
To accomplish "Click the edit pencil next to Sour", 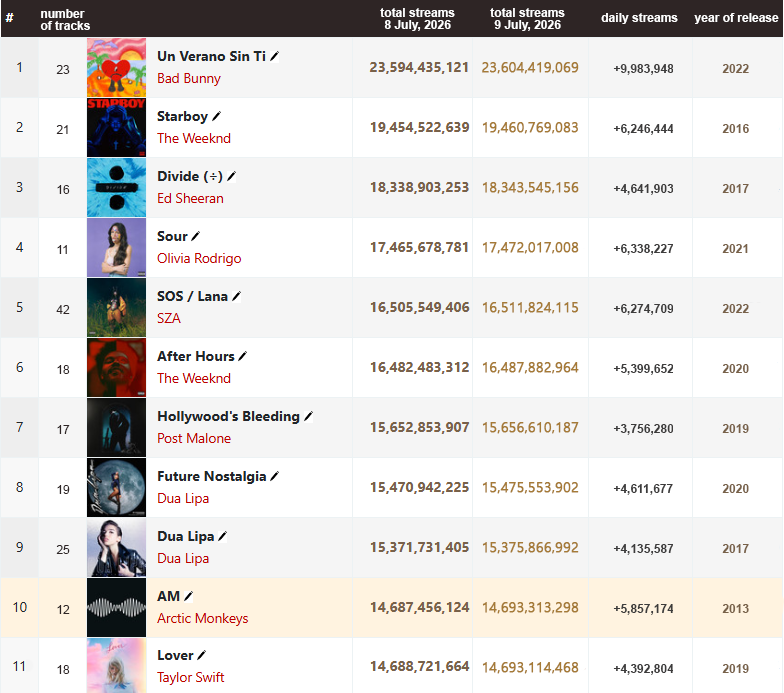I will (196, 236).
